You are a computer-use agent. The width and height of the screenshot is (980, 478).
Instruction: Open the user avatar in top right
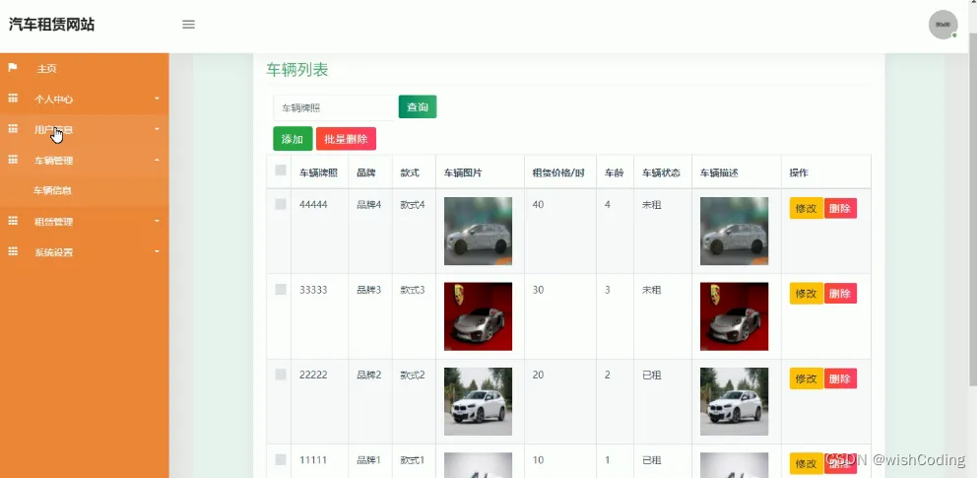pos(943,25)
